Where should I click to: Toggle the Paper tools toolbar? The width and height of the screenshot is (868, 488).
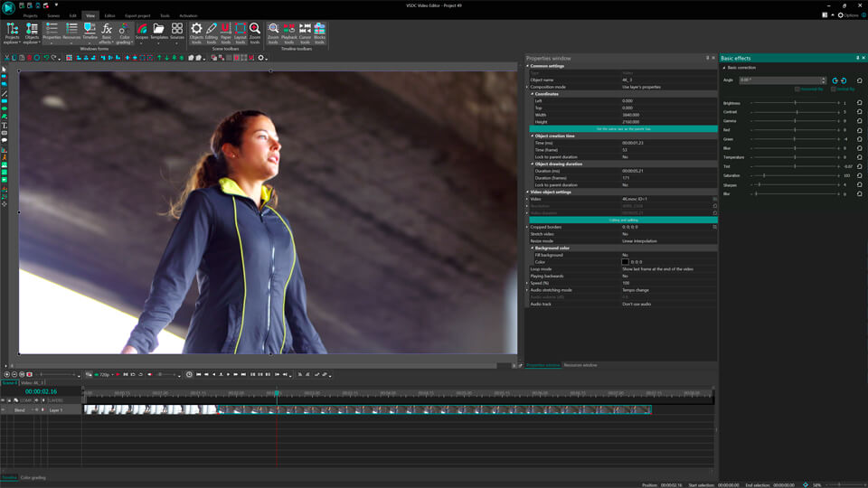click(x=226, y=33)
